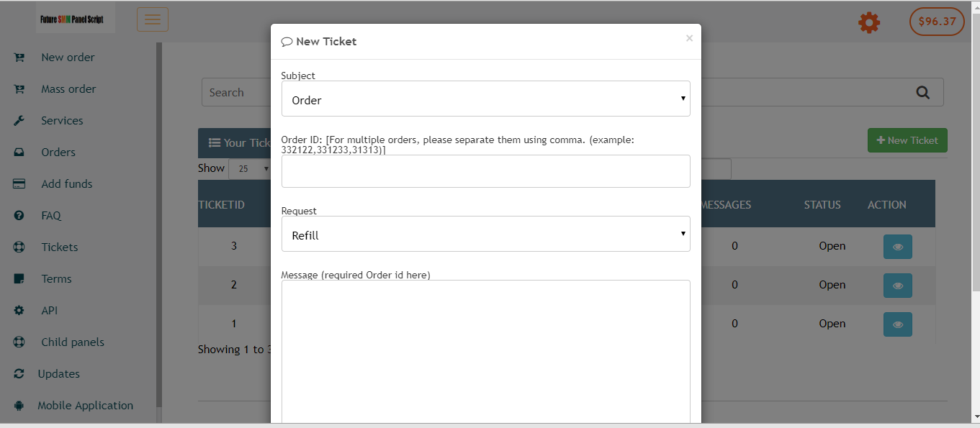Image resolution: width=980 pixels, height=428 pixels.
Task: Click the green New Ticket button
Action: pyautogui.click(x=907, y=140)
